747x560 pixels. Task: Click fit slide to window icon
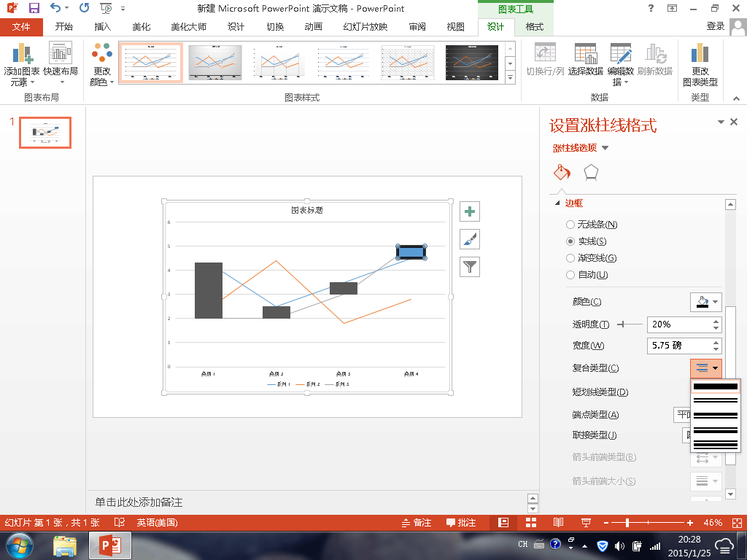tap(737, 522)
